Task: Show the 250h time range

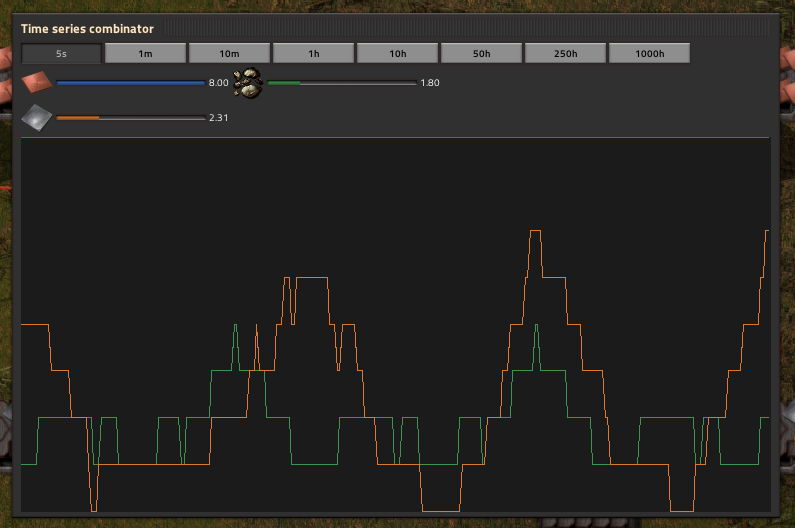Action: tap(565, 53)
